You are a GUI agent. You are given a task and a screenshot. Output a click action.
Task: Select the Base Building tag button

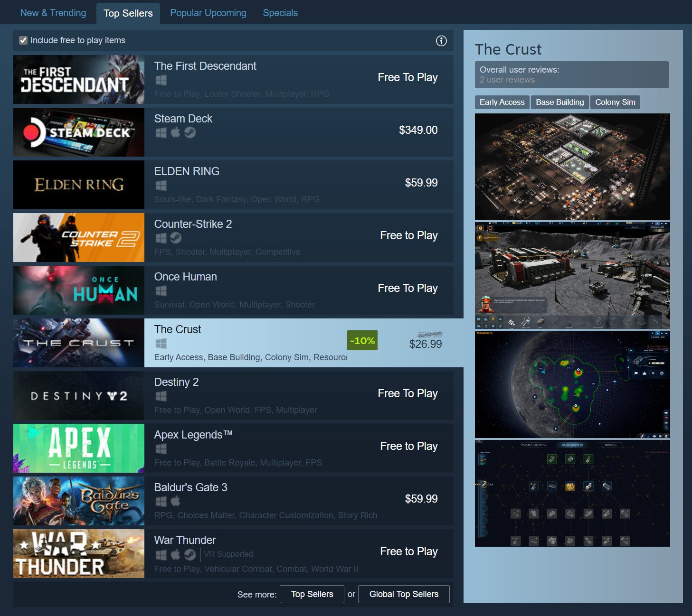coord(560,103)
